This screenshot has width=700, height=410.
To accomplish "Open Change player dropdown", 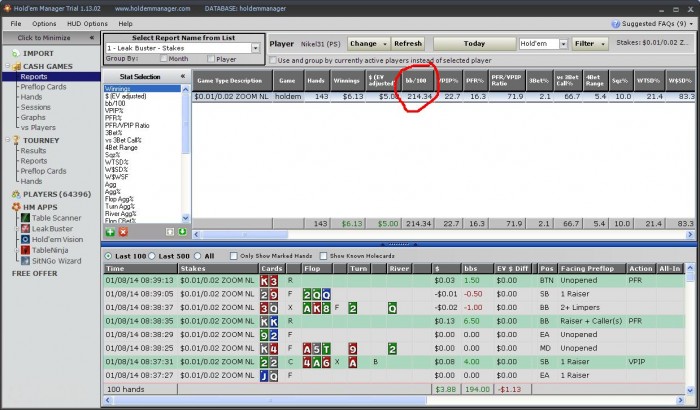I will click(369, 43).
